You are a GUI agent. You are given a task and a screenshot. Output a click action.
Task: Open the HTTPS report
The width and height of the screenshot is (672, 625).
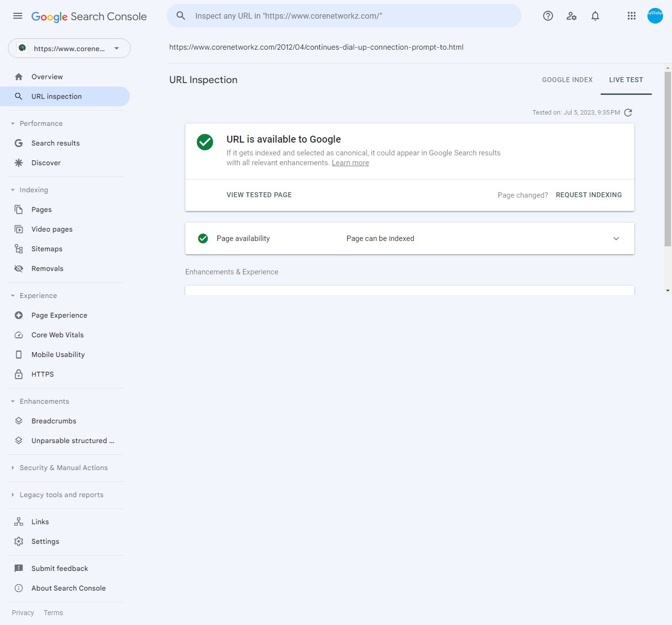click(x=65, y=374)
